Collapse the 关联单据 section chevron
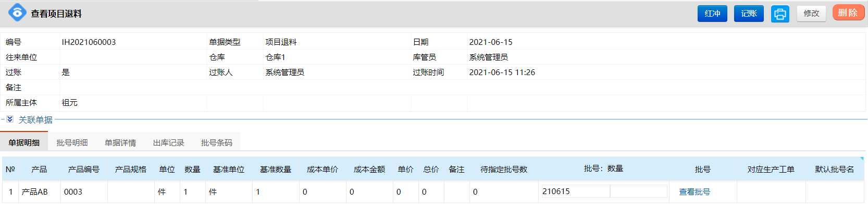The width and height of the screenshot is (868, 204). coord(10,119)
